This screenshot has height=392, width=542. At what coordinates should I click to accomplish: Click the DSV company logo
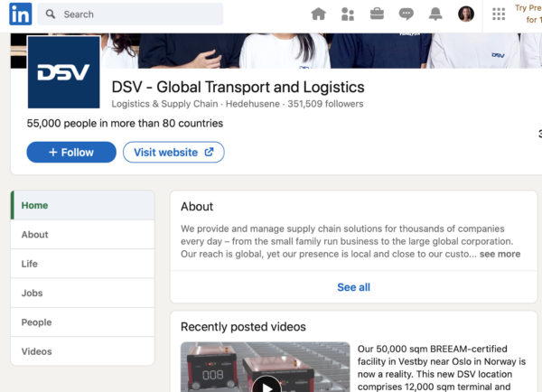click(x=64, y=72)
